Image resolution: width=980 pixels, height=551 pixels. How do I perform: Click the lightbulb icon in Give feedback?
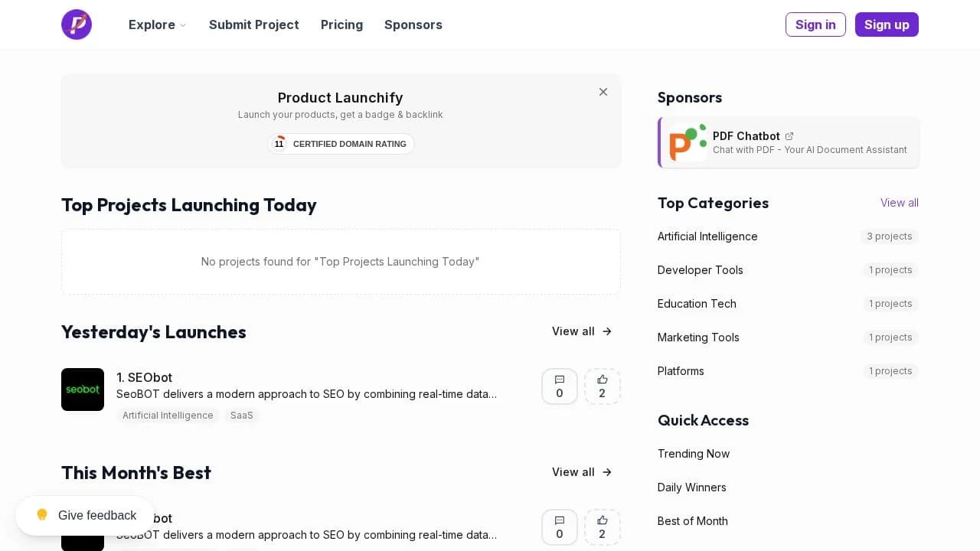point(42,515)
